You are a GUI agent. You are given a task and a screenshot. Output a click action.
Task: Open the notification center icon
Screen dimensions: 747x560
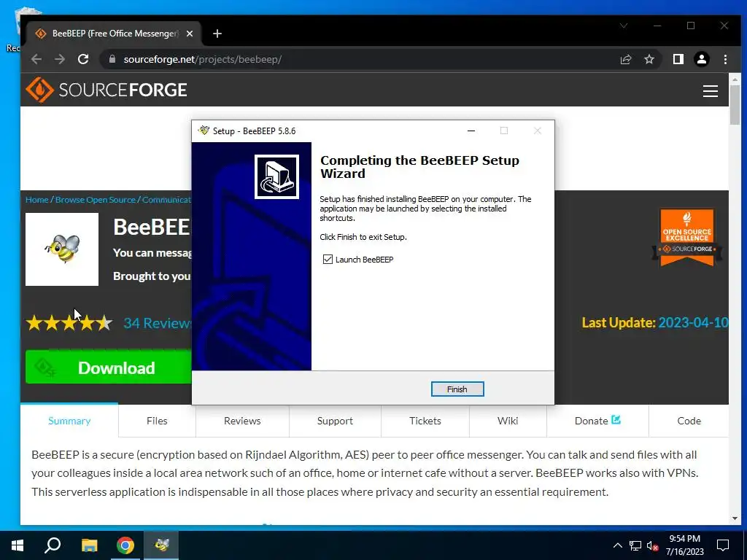coord(723,545)
